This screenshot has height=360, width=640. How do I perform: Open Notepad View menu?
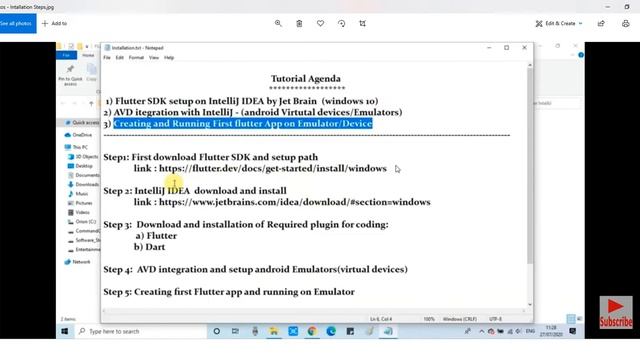(154, 58)
